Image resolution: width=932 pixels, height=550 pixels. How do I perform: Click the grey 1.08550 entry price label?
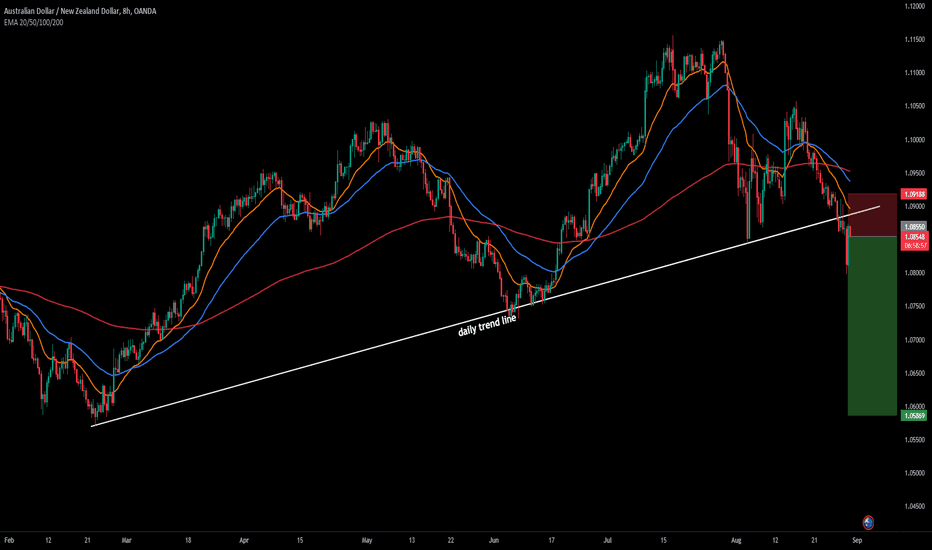[x=914, y=227]
